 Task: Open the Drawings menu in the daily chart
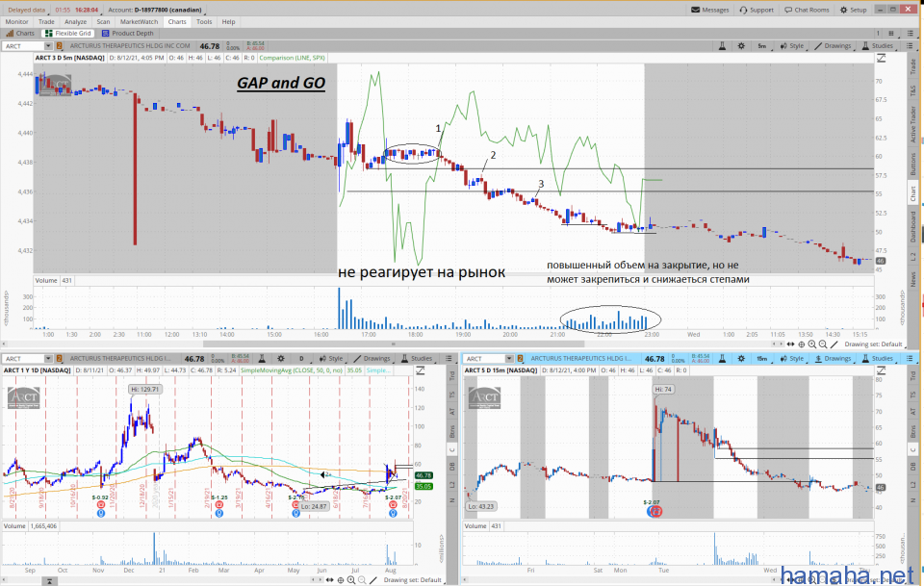372,359
